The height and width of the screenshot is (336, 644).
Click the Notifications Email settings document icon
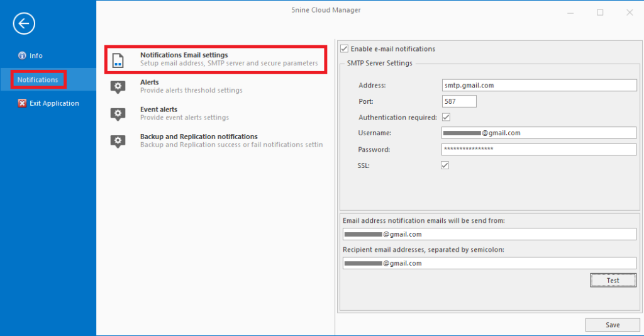[x=118, y=60]
